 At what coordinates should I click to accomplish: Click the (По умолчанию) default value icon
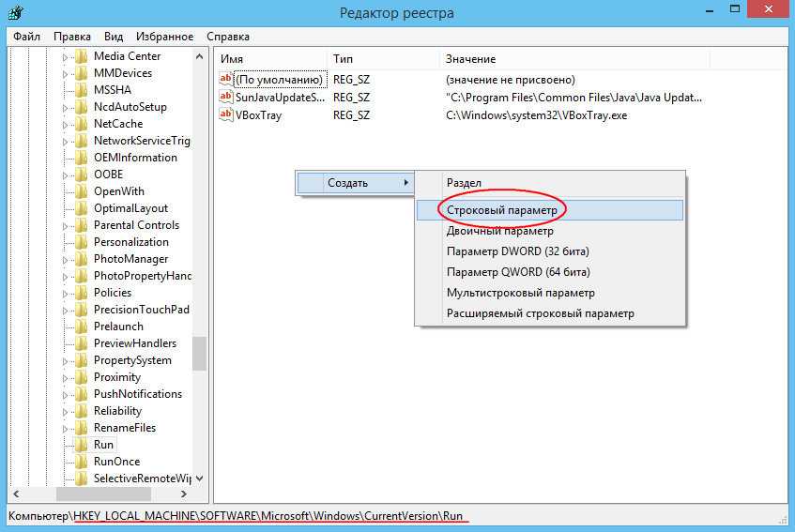point(225,80)
